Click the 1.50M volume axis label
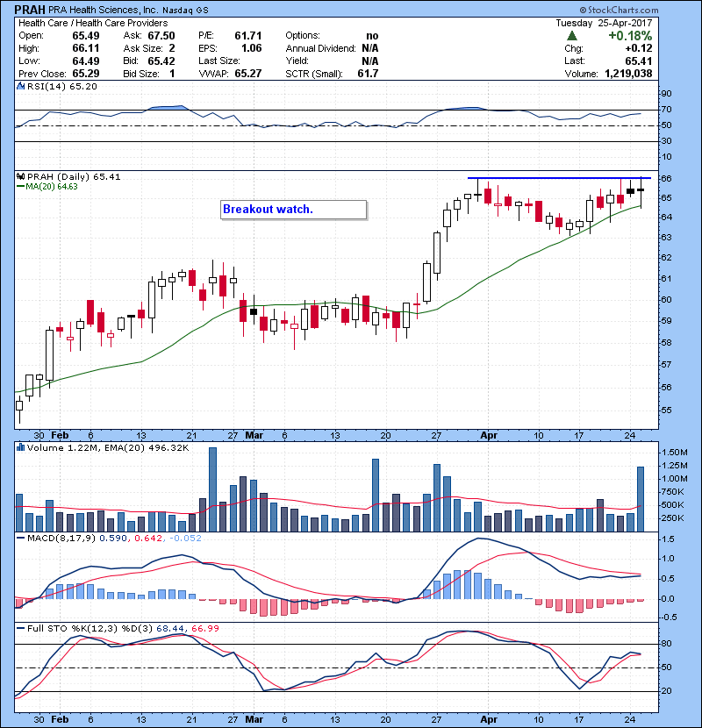Screen dimensions: 702x728 click(675, 453)
